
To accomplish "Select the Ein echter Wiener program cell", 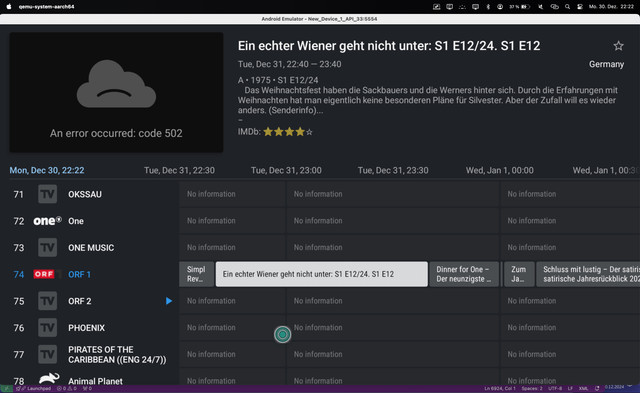I will pyautogui.click(x=322, y=274).
